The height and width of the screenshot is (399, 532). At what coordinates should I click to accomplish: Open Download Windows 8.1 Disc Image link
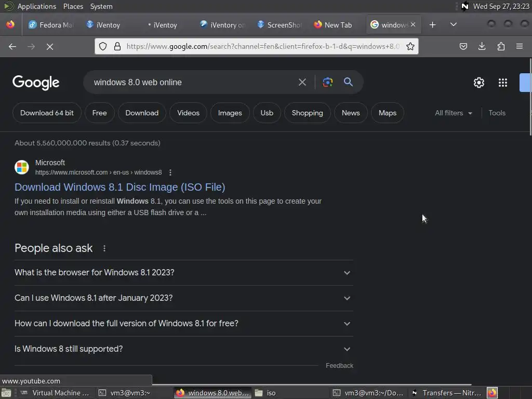point(120,187)
